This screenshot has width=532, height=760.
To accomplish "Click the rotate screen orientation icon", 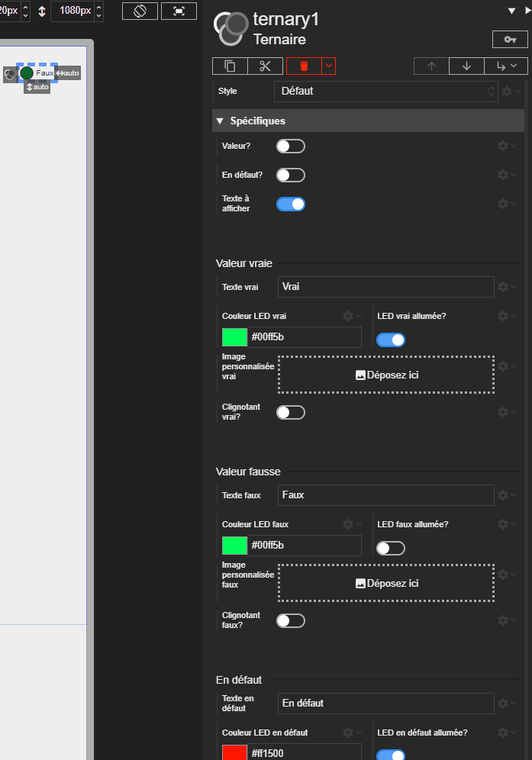I will [x=140, y=11].
